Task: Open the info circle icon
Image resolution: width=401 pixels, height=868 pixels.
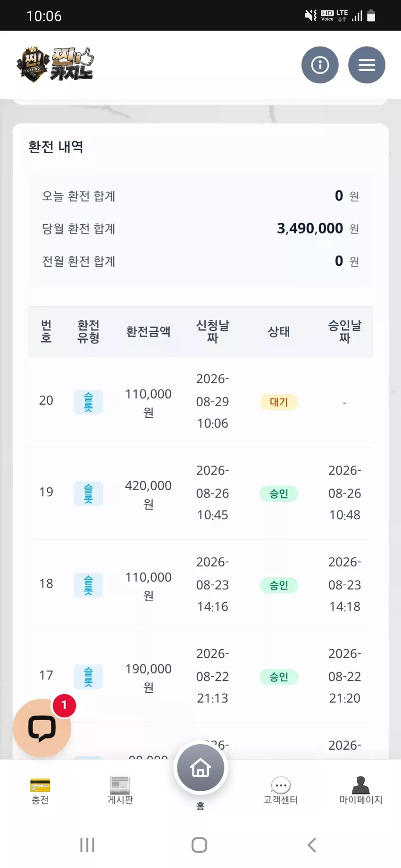Action: (x=320, y=65)
